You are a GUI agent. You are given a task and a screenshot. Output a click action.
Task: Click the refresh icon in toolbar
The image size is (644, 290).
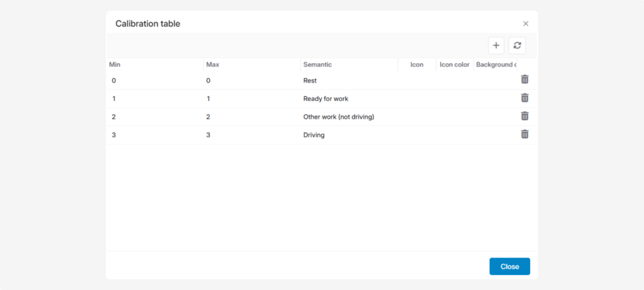coord(517,45)
